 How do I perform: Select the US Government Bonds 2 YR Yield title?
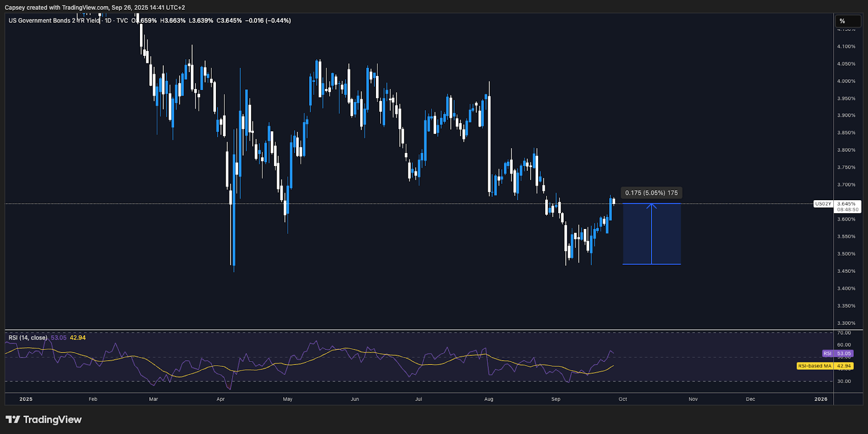tap(54, 21)
